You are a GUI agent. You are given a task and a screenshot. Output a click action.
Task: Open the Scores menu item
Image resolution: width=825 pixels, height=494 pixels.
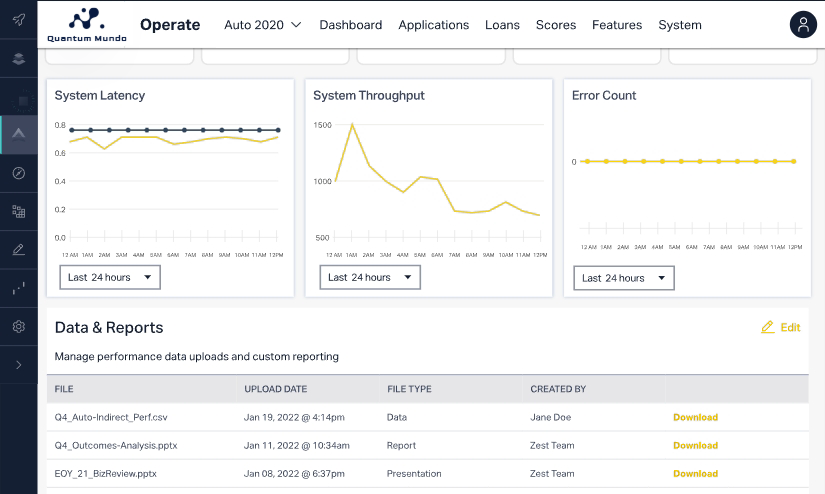(x=555, y=25)
